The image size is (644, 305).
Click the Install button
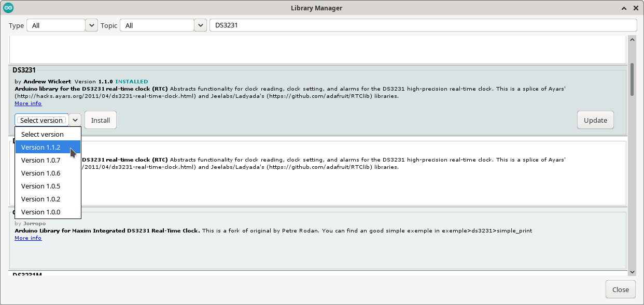(101, 120)
